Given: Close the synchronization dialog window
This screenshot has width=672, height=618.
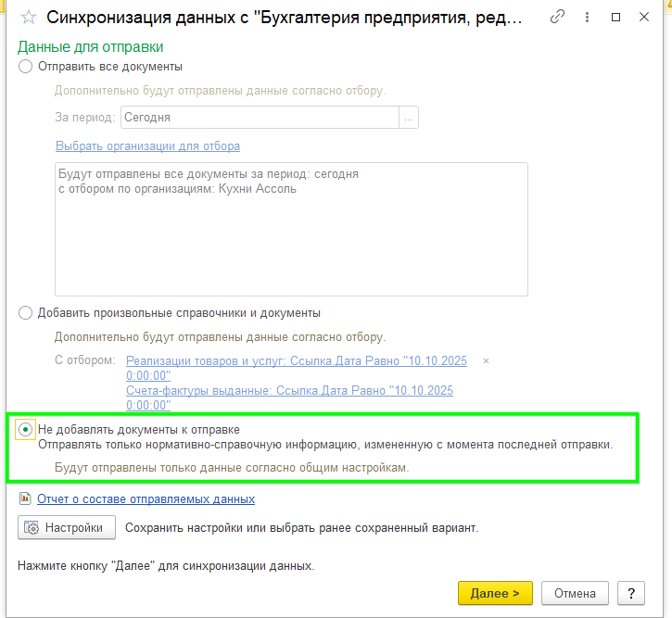Looking at the screenshot, I should point(643,17).
